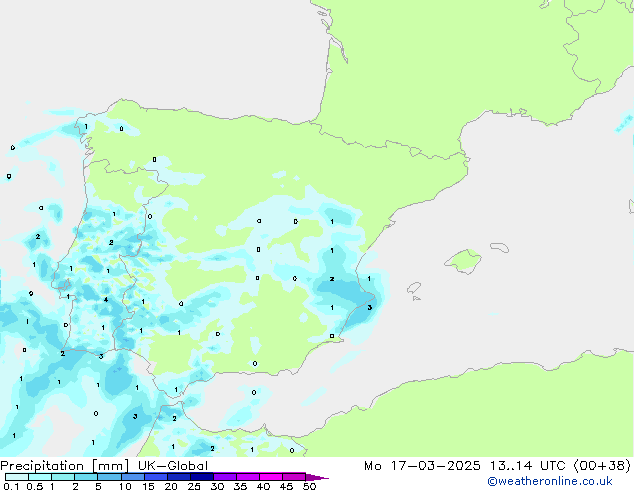Click the '0.1' legend scale label
The image size is (634, 490).
click(11, 486)
